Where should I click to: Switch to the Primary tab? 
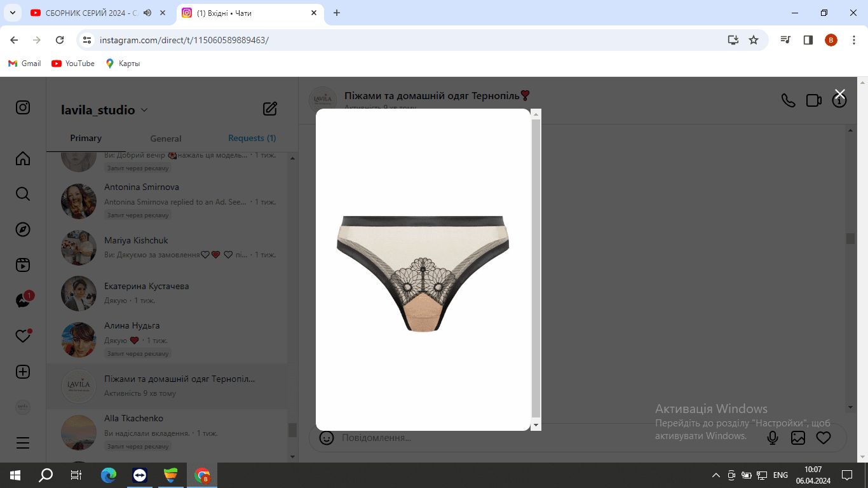(x=86, y=138)
